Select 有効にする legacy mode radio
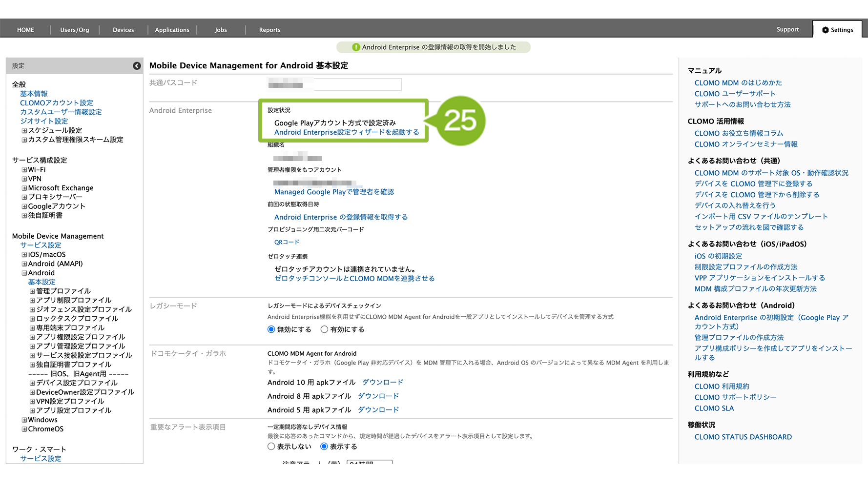868x488 pixels. [x=324, y=329]
